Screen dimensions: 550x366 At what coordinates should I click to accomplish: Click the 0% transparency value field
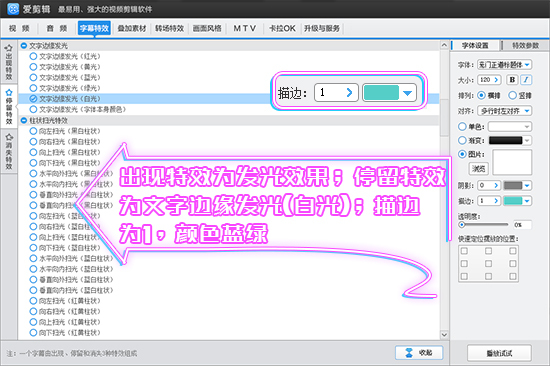click(x=522, y=225)
